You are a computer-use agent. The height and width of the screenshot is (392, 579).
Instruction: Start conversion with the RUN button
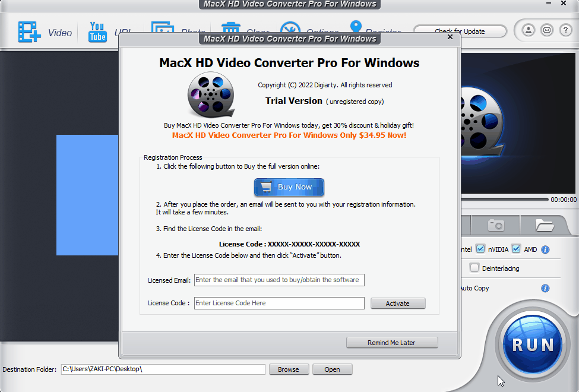point(532,344)
